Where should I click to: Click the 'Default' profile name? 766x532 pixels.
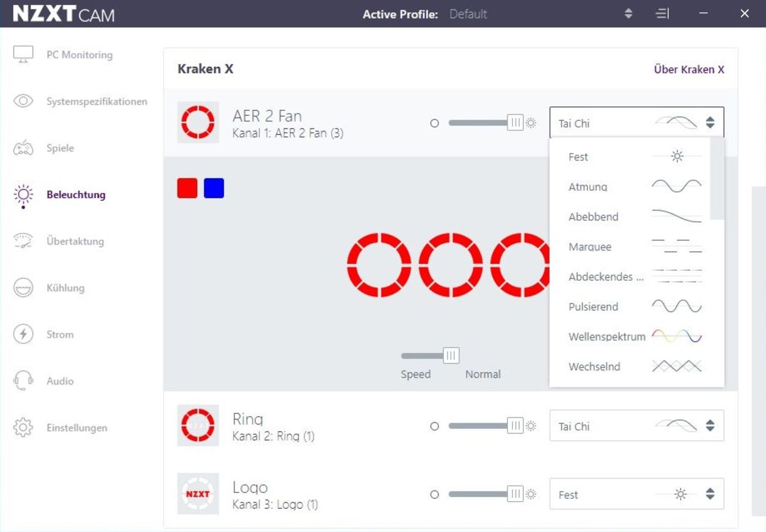(x=468, y=14)
